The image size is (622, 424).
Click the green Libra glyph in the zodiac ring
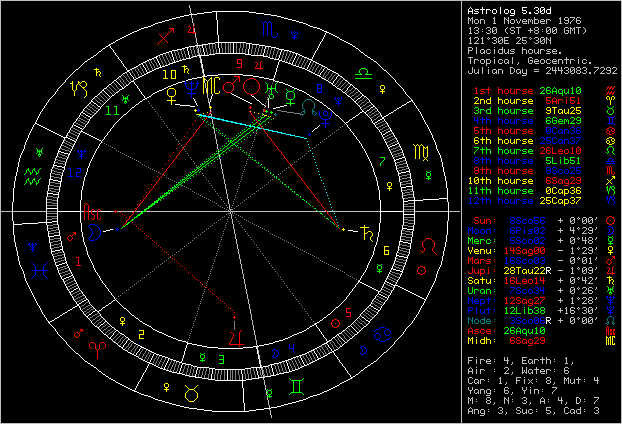[x=363, y=74]
